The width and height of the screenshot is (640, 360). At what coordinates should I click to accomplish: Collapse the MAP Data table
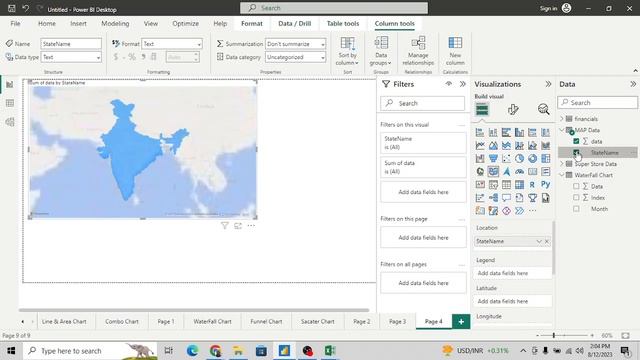point(562,130)
